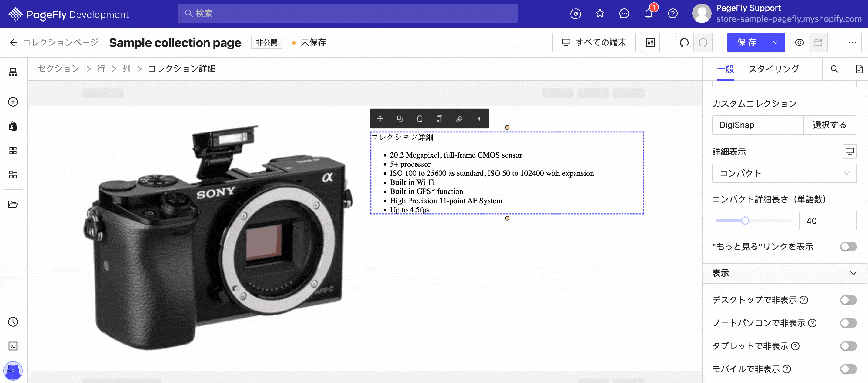Viewport: 868px width, 383px height.
Task: Click the top orange resize handle
Action: (507, 127)
